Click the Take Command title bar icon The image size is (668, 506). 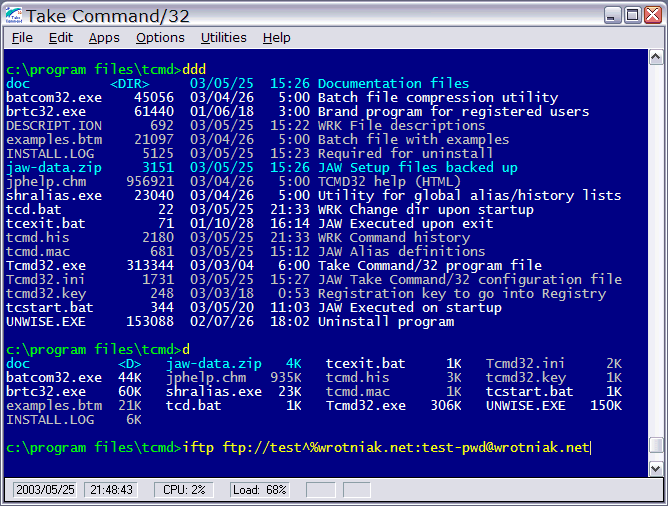14,15
